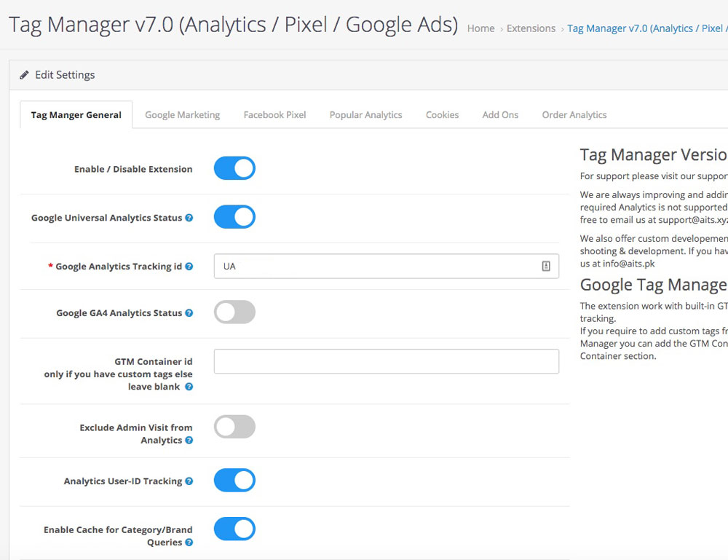Switch to the Cookies tab
Image resolution: width=728 pixels, height=560 pixels.
click(x=442, y=114)
